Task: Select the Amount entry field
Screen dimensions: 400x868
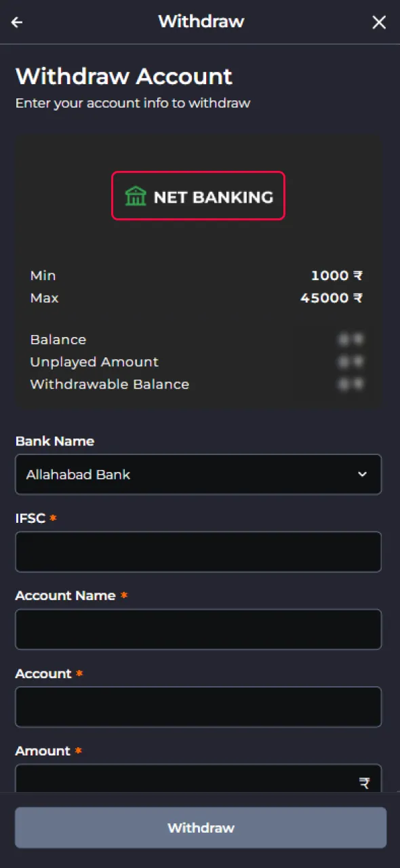Action: tap(190, 780)
